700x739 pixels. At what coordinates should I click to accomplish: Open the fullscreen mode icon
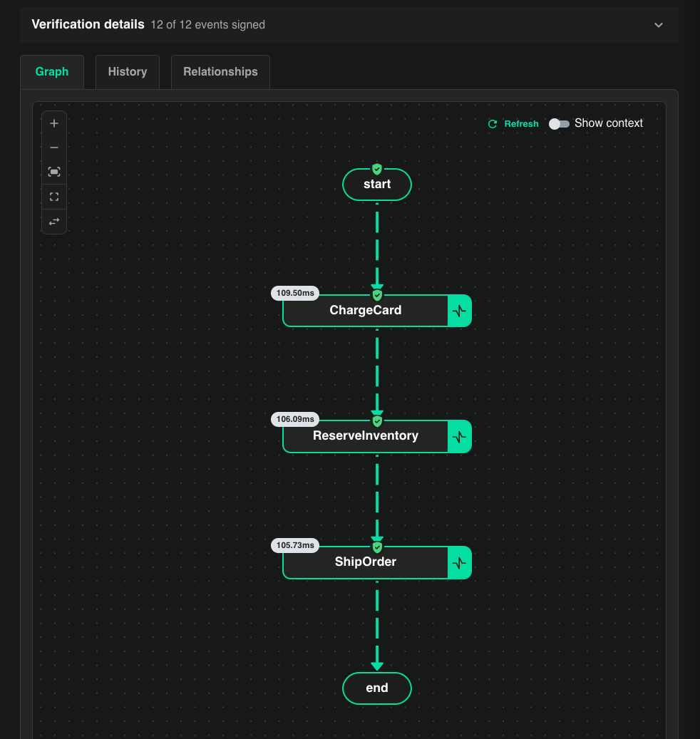[x=54, y=197]
